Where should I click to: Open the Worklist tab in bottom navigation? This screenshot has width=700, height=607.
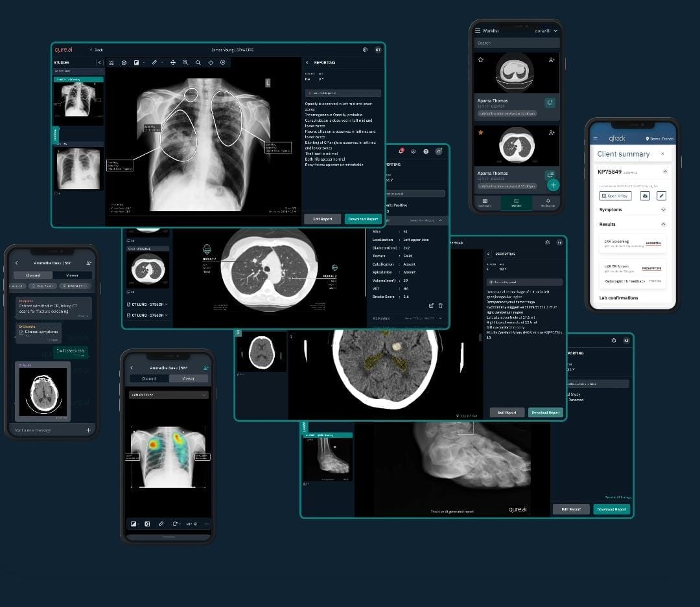point(517,203)
